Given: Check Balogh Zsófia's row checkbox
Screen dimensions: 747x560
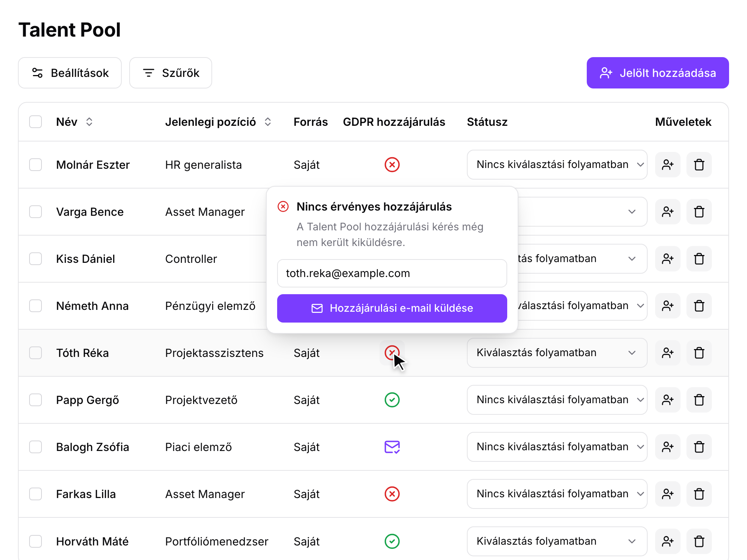Looking at the screenshot, I should pyautogui.click(x=35, y=447).
